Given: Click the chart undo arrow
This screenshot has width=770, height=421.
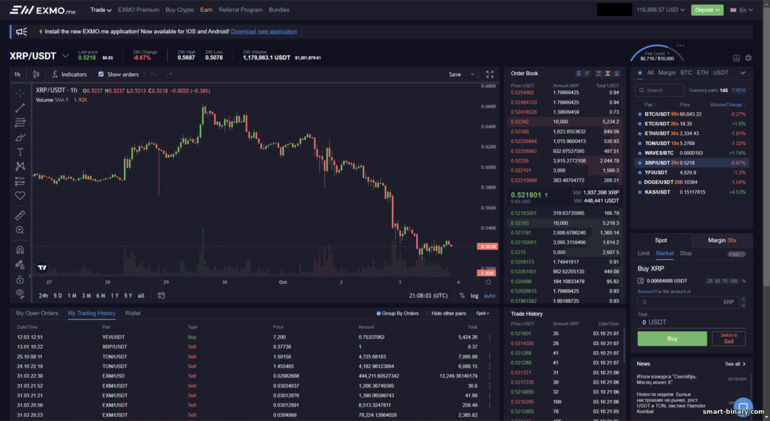Looking at the screenshot, I should pyautogui.click(x=154, y=74).
